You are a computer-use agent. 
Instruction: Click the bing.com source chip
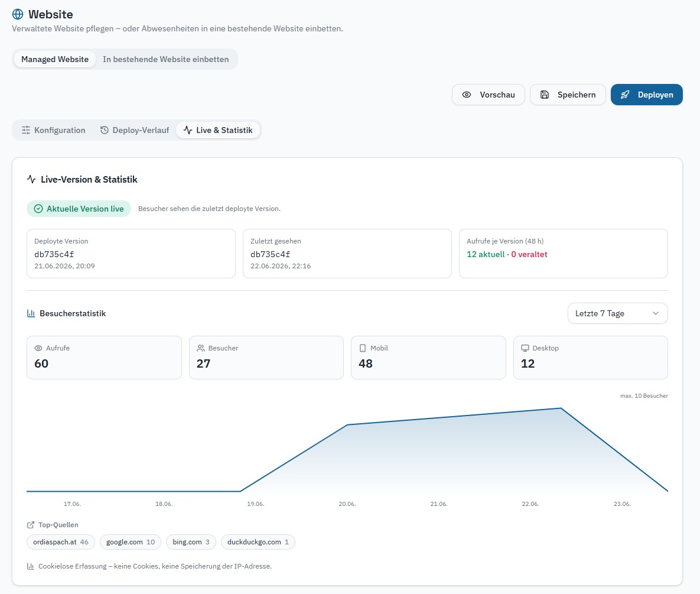[x=191, y=542]
